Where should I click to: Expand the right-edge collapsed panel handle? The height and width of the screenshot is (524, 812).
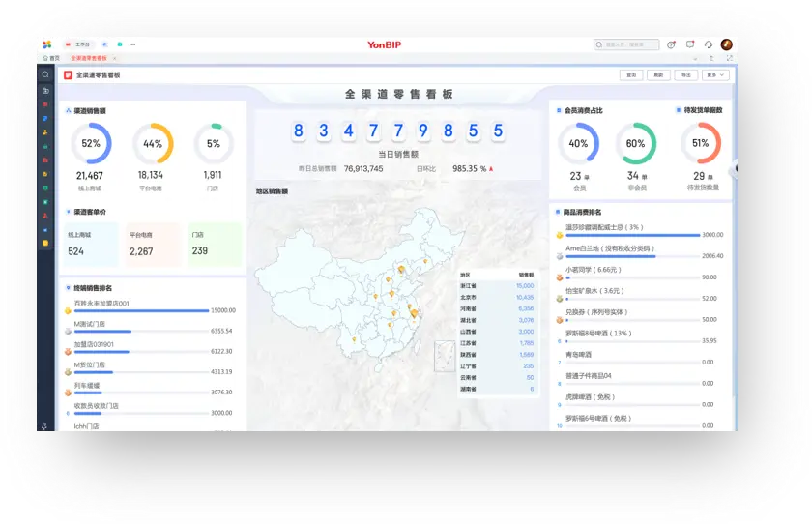tap(736, 168)
